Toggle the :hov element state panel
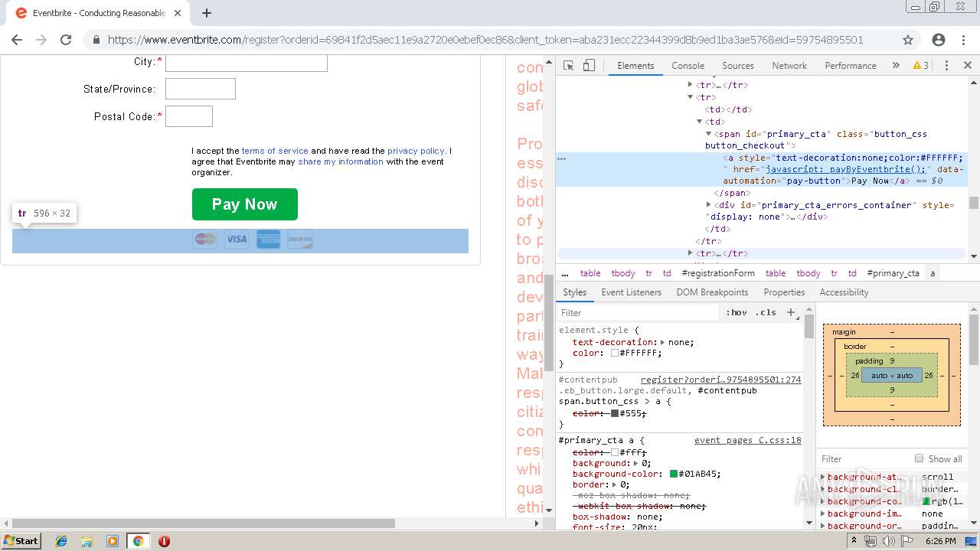Screen dimensions: 980x551 [737, 312]
